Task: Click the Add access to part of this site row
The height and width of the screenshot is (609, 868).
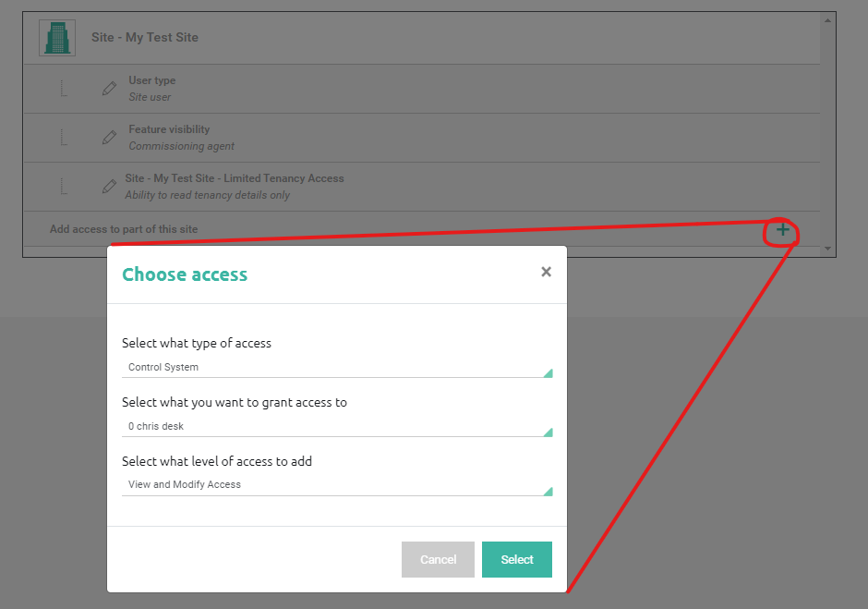Action: click(x=422, y=229)
